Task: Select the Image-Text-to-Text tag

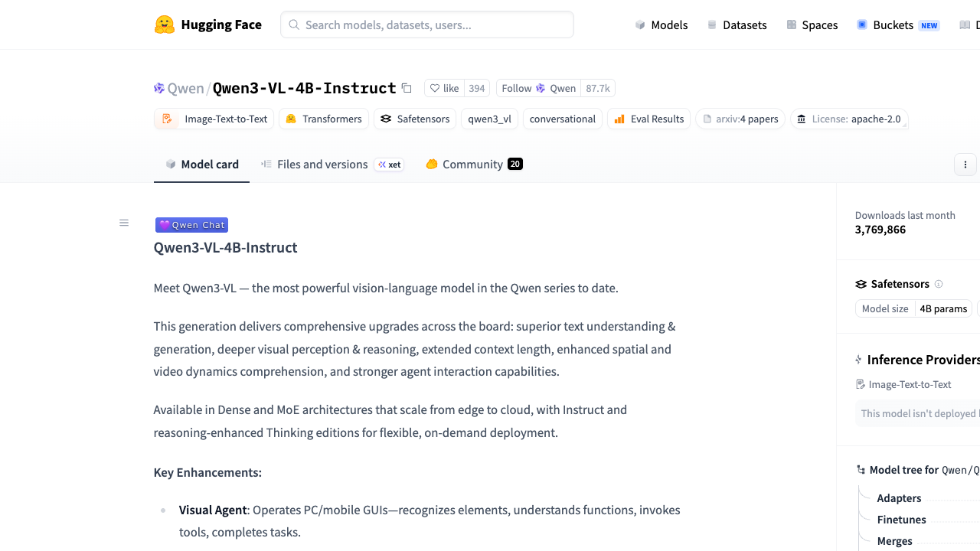Action: coord(214,119)
